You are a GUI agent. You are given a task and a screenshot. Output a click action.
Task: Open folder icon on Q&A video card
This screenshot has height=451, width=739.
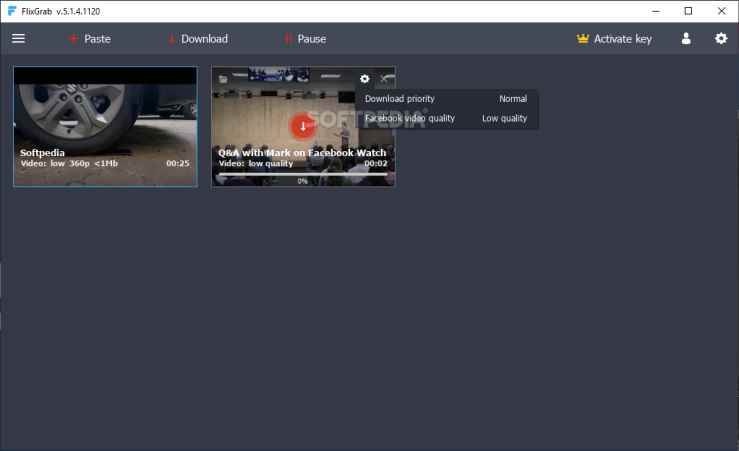[x=223, y=79]
